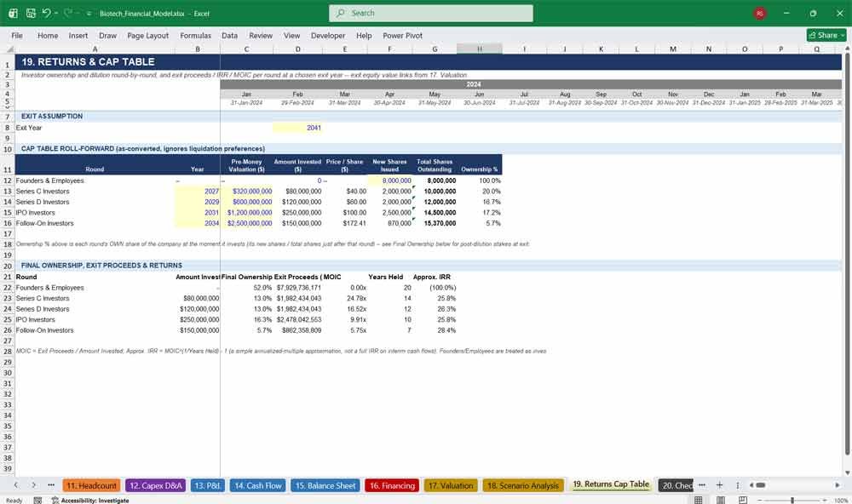The image size is (852, 504).
Task: Switch to Page Break Preview
Action: tap(742, 501)
